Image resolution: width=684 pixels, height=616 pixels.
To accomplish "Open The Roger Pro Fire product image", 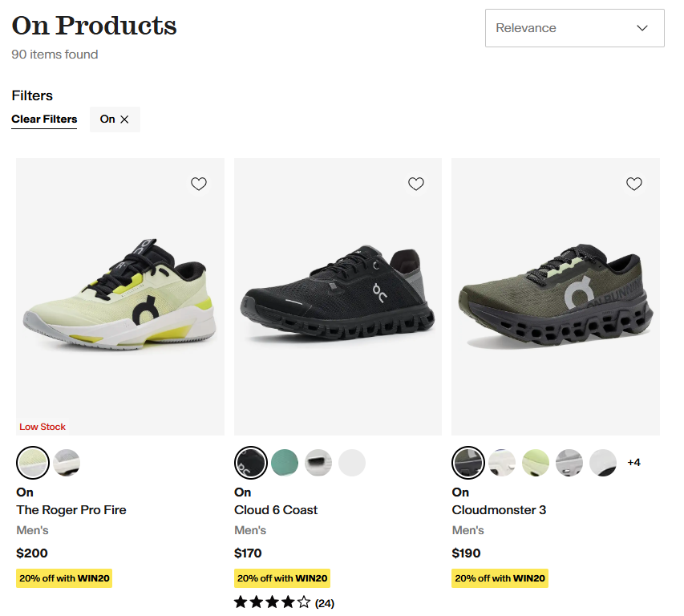I will (x=120, y=297).
